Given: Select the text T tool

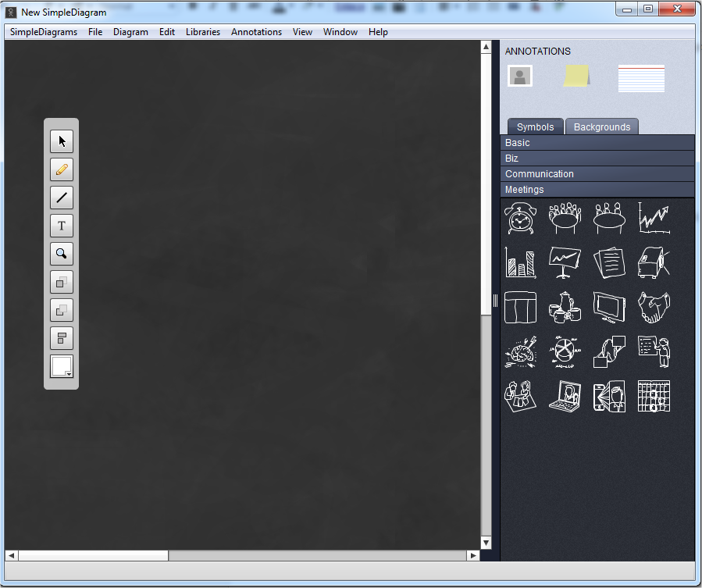Looking at the screenshot, I should [x=62, y=226].
